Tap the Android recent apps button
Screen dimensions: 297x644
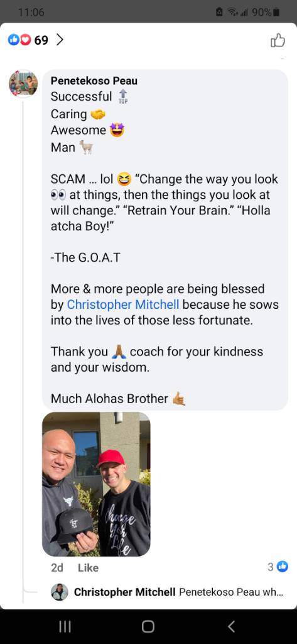[65, 626]
